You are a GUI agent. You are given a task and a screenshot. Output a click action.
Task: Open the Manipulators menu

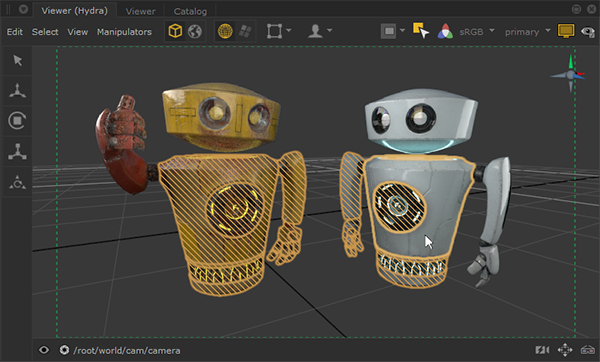click(124, 32)
